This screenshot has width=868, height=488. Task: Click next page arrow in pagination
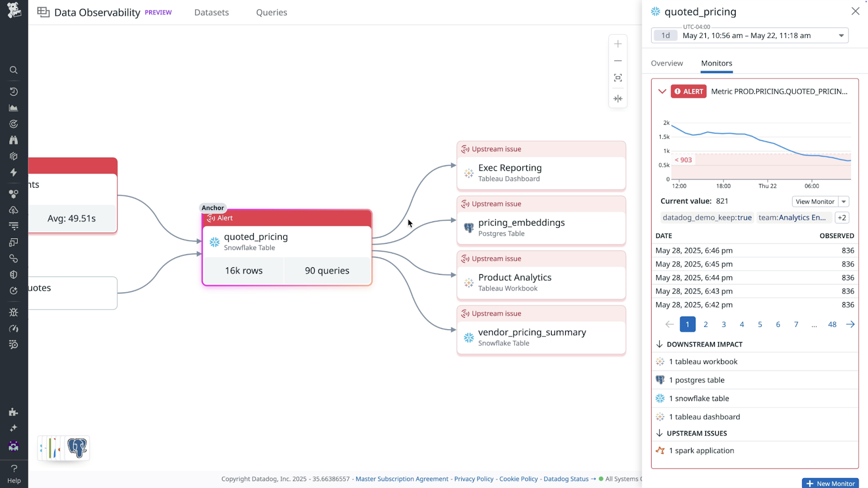pos(850,324)
